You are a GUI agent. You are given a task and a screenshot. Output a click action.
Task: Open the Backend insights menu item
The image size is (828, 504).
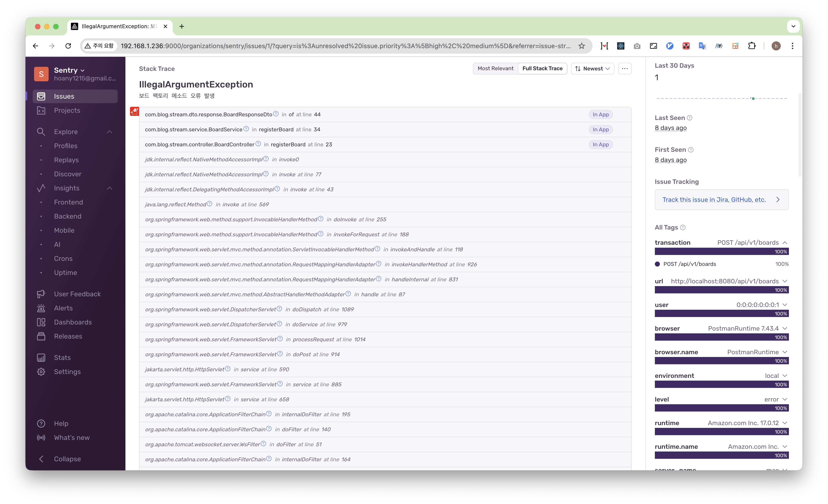tap(67, 216)
